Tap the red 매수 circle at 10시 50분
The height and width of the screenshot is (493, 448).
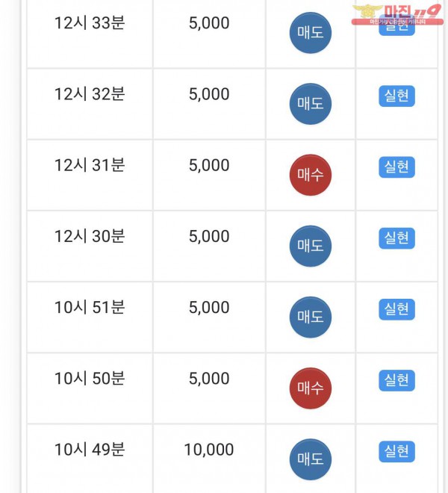tap(310, 388)
